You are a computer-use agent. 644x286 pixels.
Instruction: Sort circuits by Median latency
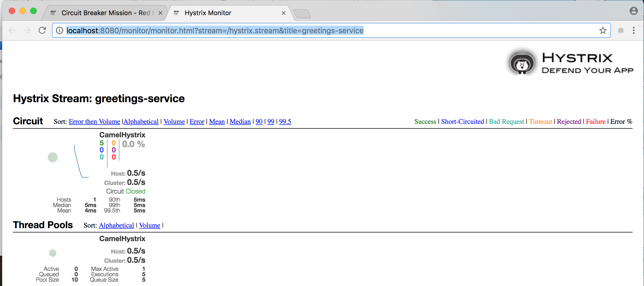[x=240, y=122]
